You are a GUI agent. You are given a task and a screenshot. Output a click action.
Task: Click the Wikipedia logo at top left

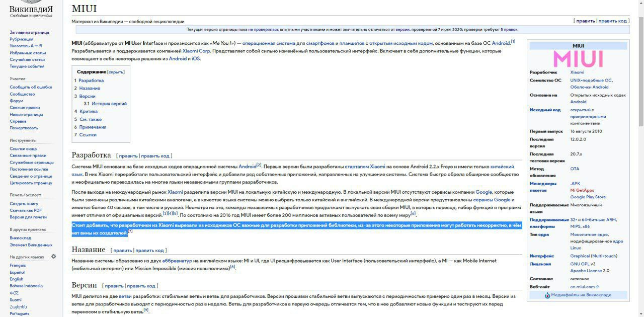pos(31,9)
